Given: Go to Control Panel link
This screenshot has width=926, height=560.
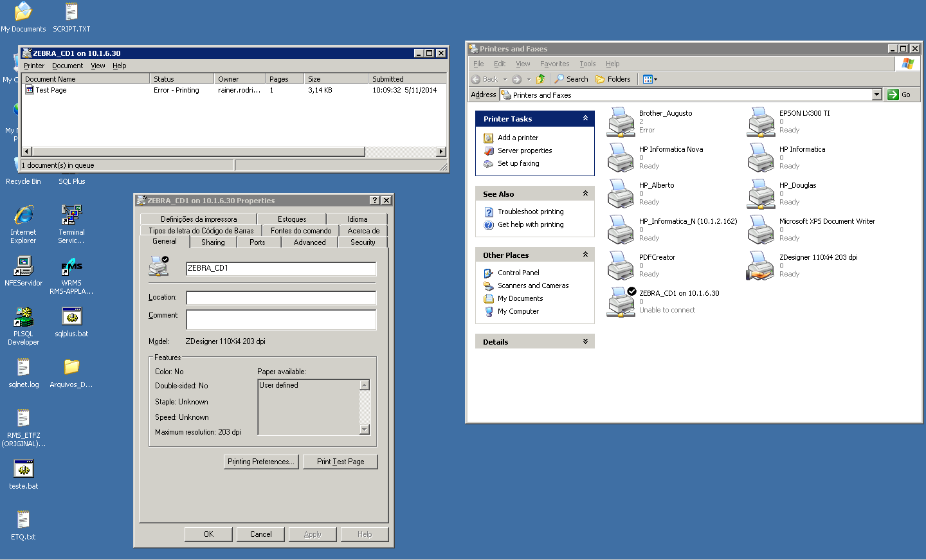Looking at the screenshot, I should point(518,273).
